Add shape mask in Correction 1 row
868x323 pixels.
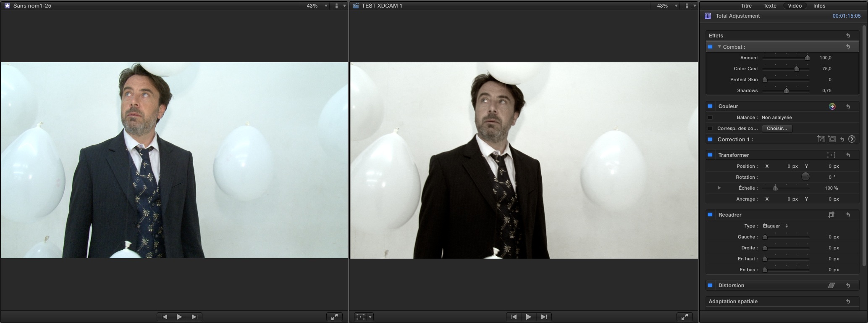(x=831, y=139)
